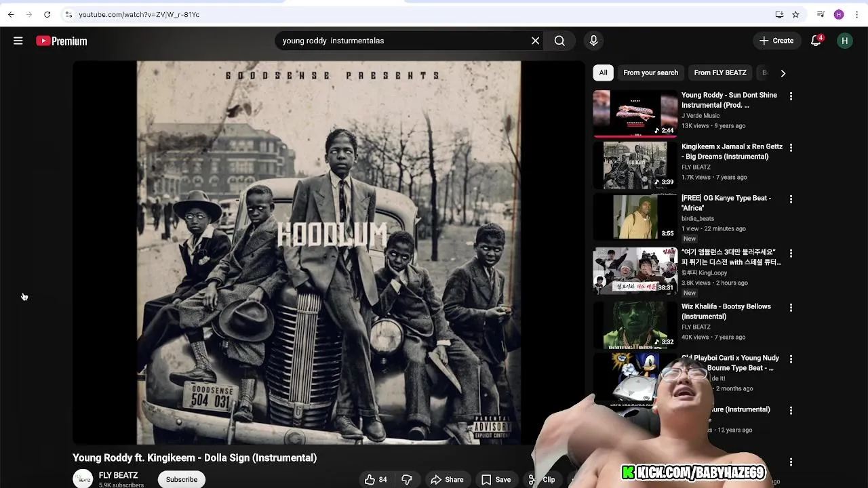Open Kingikeem x Jamaal Big Dreams title
This screenshot has width=868, height=488.
pyautogui.click(x=732, y=152)
